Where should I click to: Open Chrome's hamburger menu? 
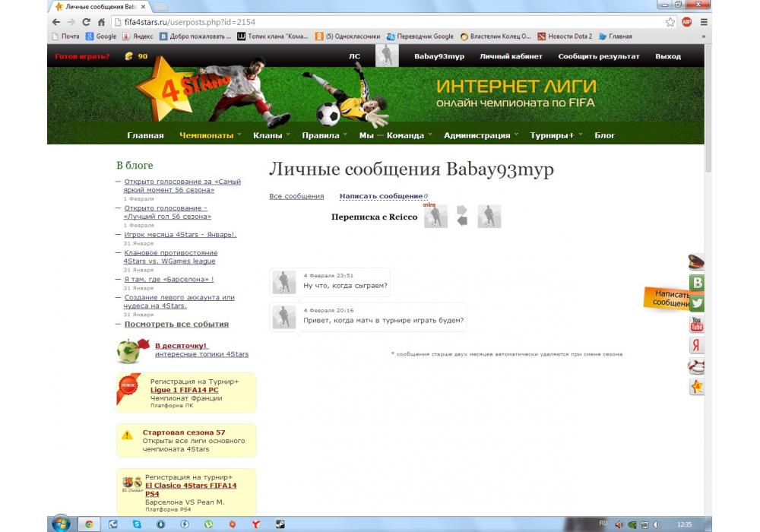tap(704, 22)
